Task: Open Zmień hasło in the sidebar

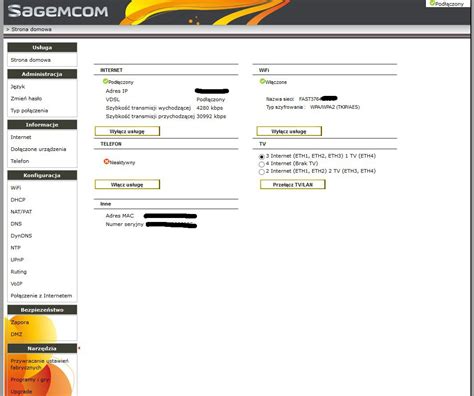Action: [x=26, y=99]
